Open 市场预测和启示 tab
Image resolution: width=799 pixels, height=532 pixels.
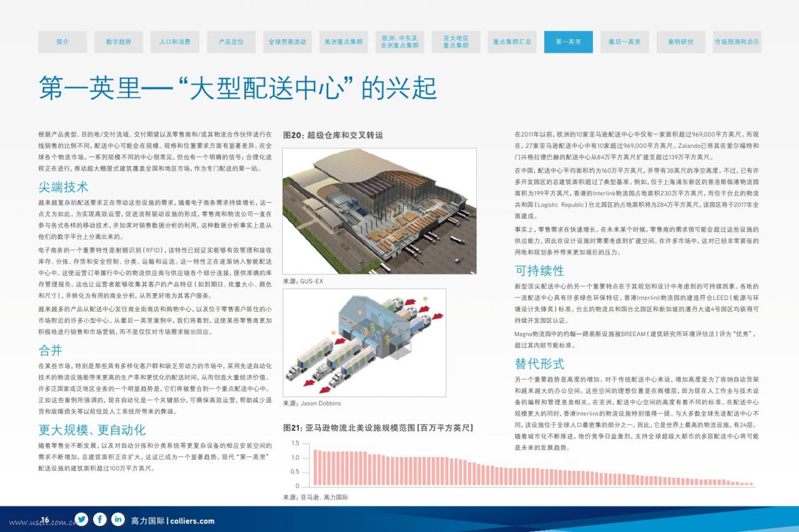click(x=737, y=42)
